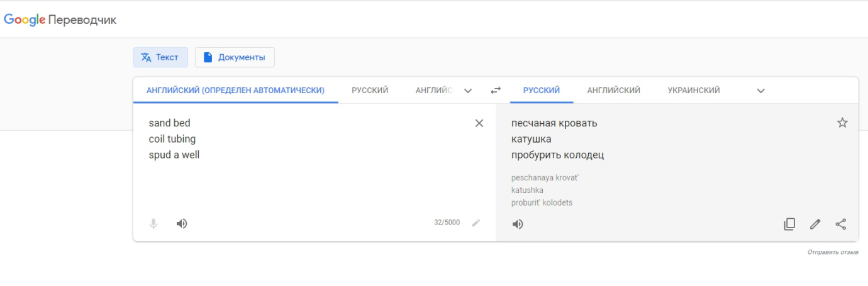
Task: Swap source and target languages
Action: tap(496, 91)
